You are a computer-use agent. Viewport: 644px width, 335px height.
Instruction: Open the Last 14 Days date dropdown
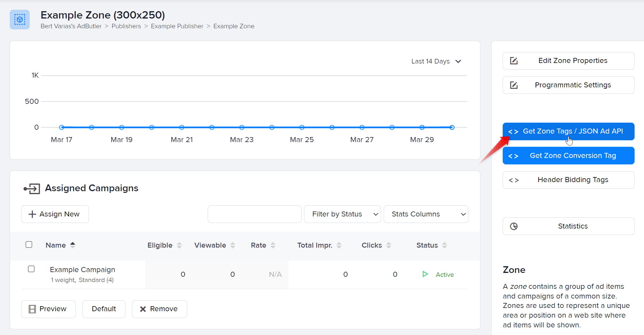point(436,61)
